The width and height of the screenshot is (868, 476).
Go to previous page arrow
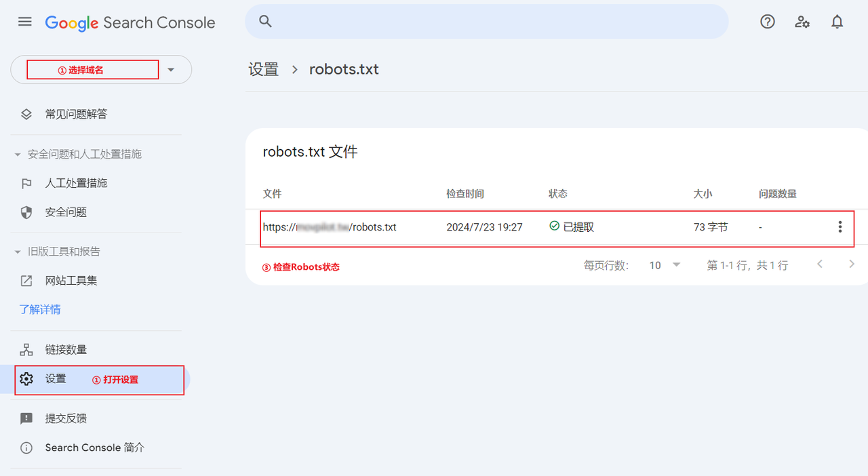820,264
